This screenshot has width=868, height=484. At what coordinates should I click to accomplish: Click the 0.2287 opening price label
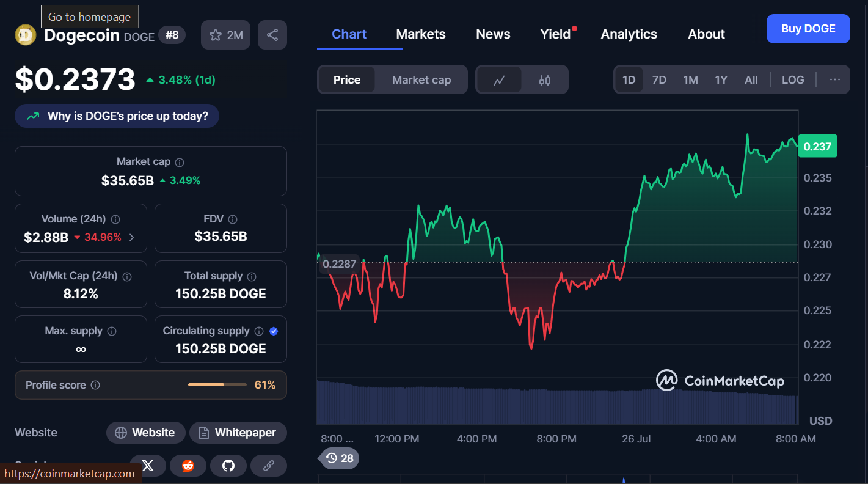pos(340,264)
